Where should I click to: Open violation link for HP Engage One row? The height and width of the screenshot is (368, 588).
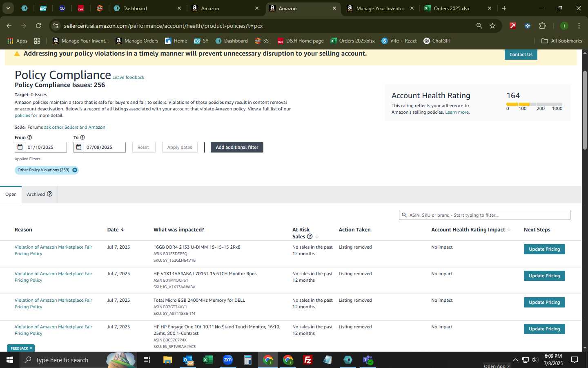53,330
